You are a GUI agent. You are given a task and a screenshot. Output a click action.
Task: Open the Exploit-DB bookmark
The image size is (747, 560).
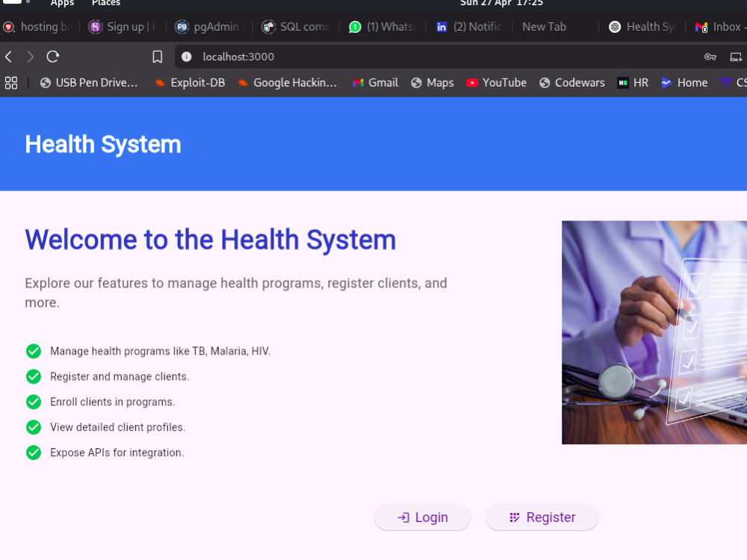click(190, 83)
